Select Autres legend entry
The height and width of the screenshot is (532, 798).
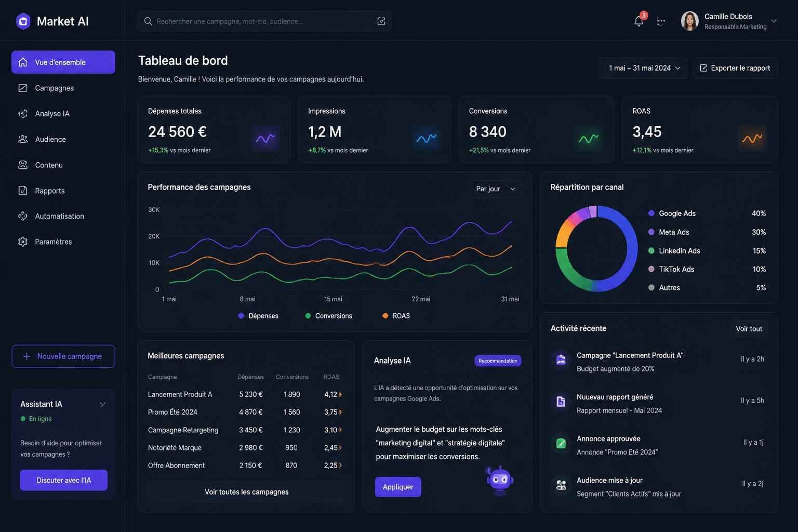707,288
